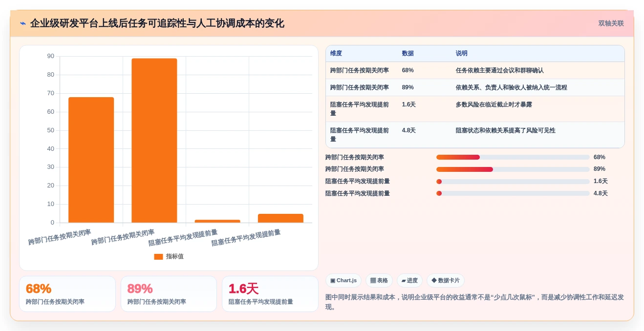Image resolution: width=644 pixels, height=331 pixels.
Task: Click the shortest chart bar for 1.6
Action: (x=217, y=221)
